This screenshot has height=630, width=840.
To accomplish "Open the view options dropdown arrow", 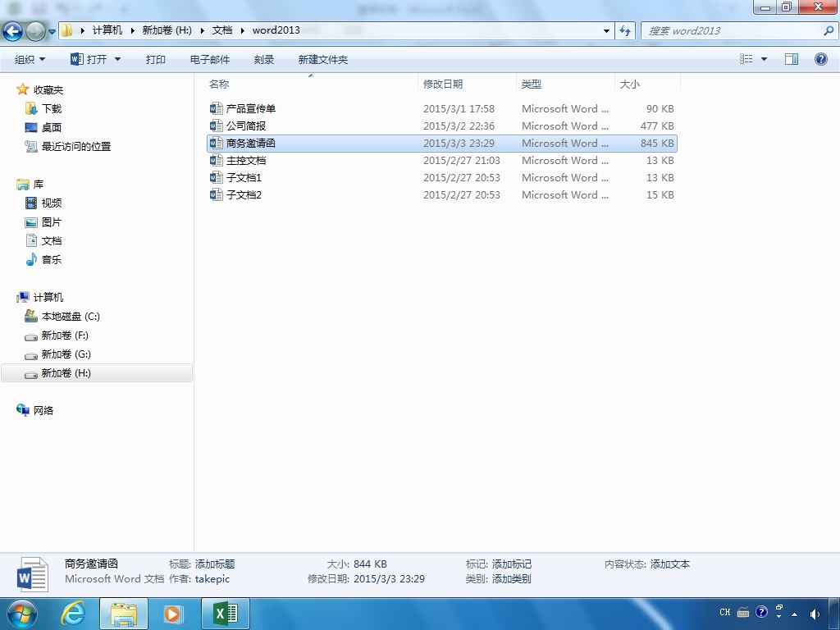I will [764, 59].
